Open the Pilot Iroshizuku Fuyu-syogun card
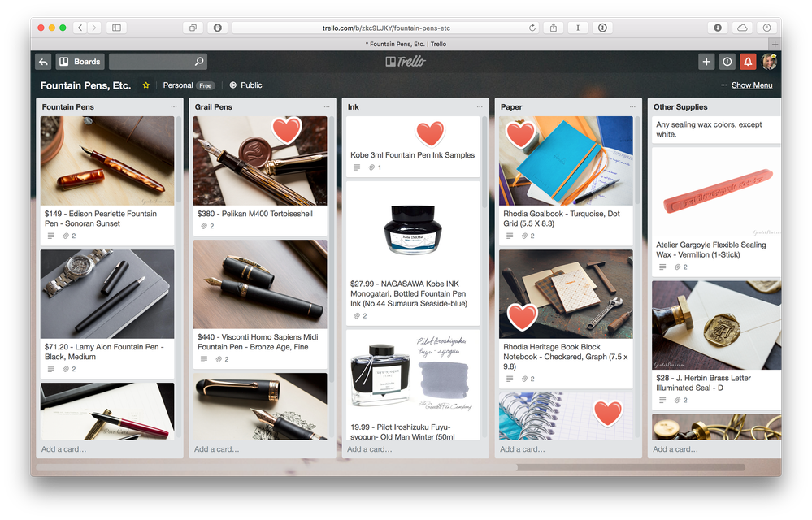The width and height of the screenshot is (812, 520). pyautogui.click(x=413, y=384)
